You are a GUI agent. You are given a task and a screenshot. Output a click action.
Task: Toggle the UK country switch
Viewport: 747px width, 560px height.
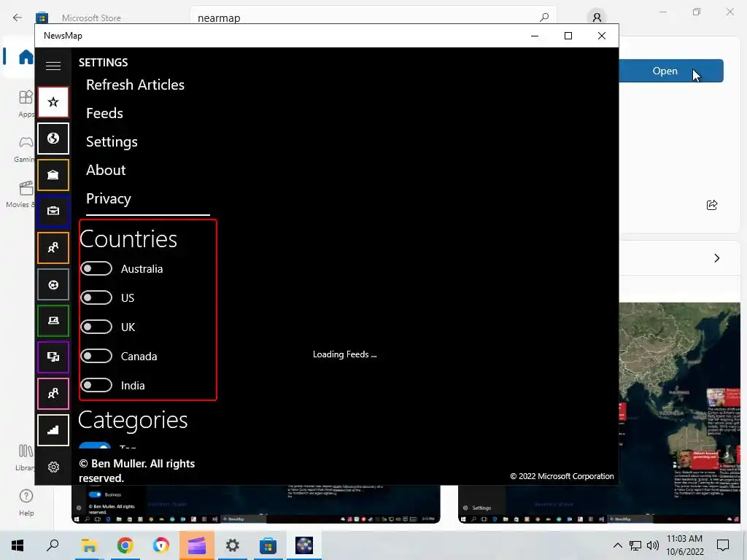96,327
